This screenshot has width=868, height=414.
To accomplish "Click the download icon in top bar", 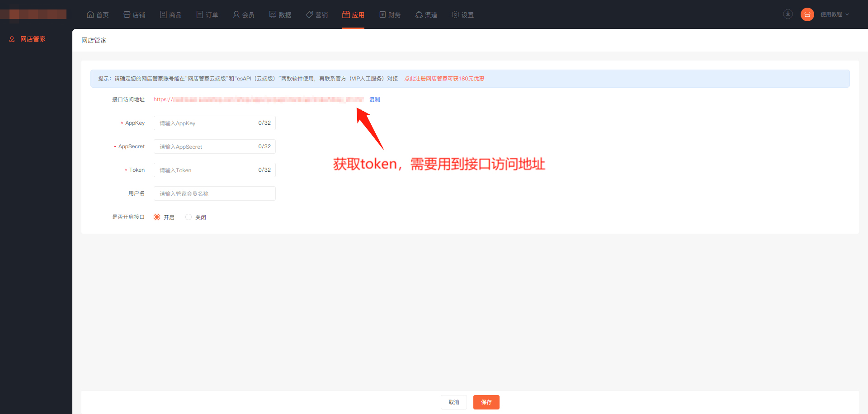I will pos(788,14).
